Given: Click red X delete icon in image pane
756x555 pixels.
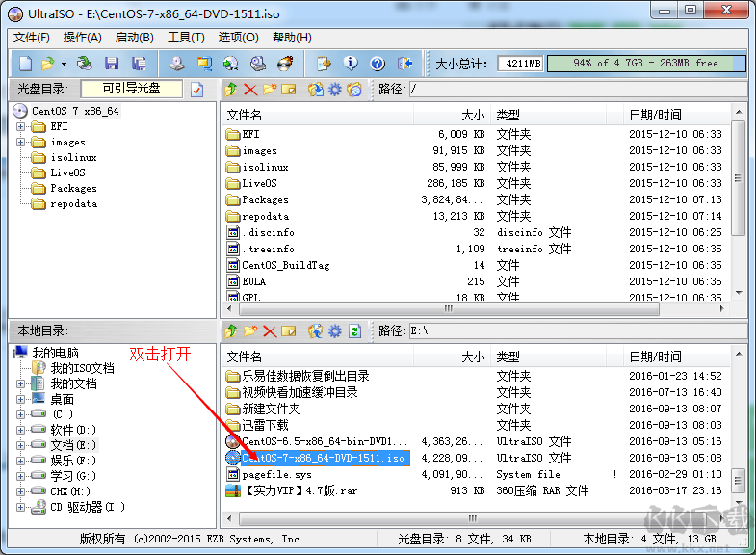Looking at the screenshot, I should [x=250, y=90].
